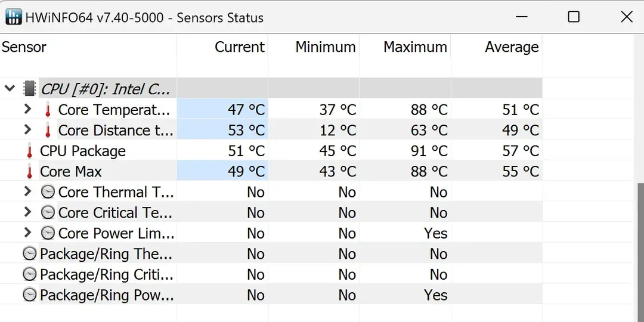Click the Maximum column header
This screenshot has height=322, width=644.
click(415, 48)
